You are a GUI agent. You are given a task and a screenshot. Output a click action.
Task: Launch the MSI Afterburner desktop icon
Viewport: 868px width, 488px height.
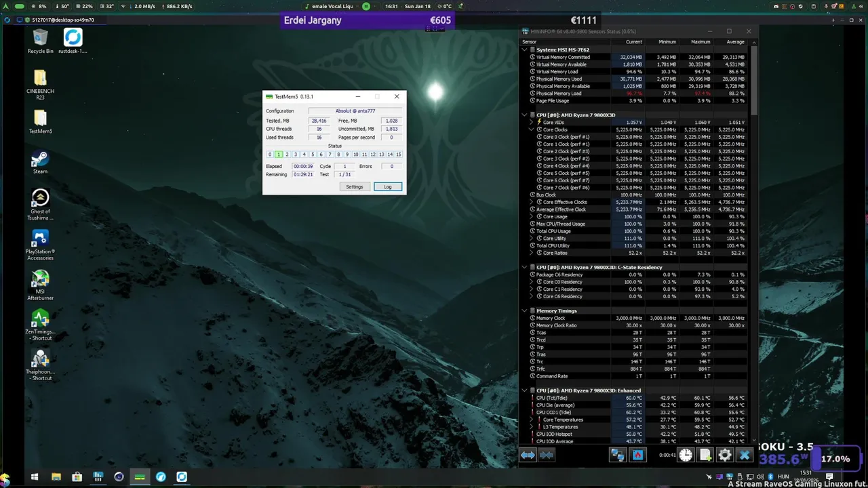[40, 285]
